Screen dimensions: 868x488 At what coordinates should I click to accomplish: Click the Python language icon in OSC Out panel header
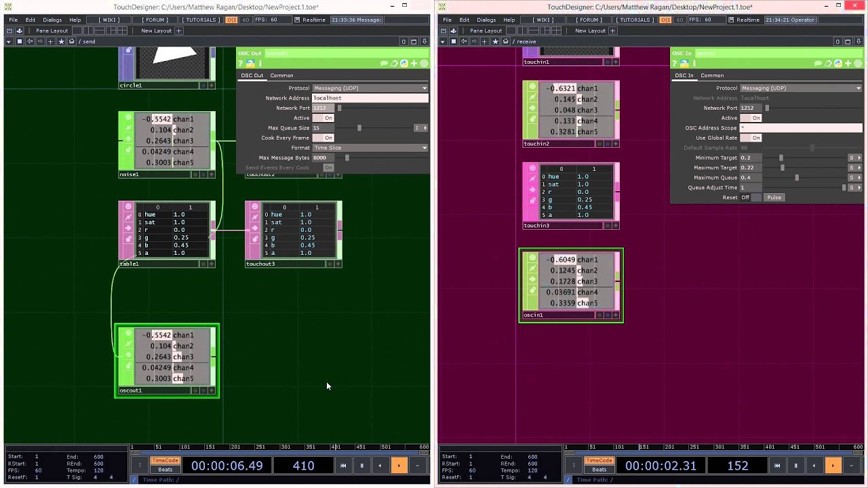[404, 64]
